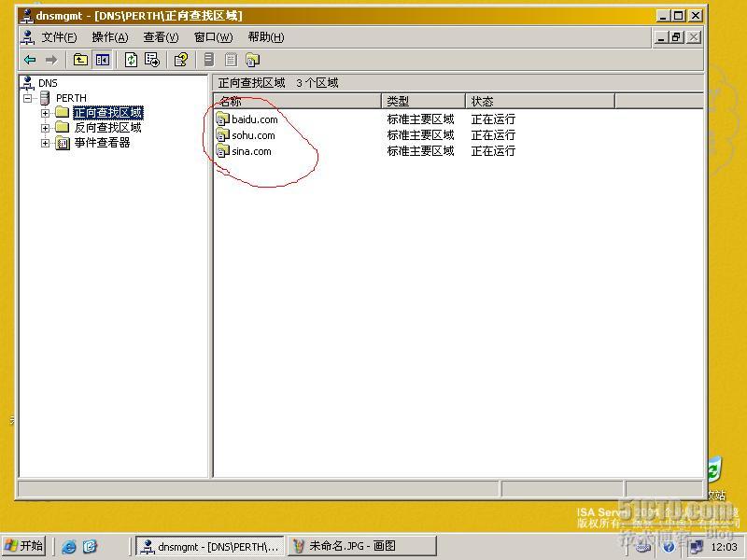Select 事件查看器 in the tree

pyautogui.click(x=103, y=143)
